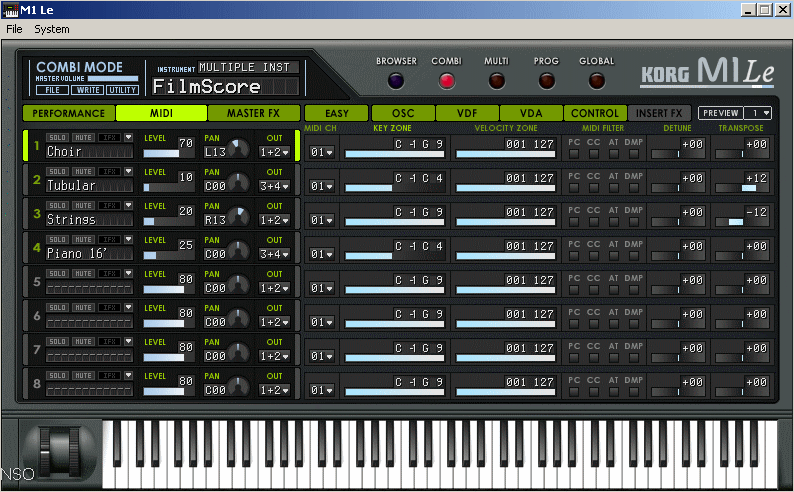Select the PROG mode LED button
The height and width of the screenshot is (492, 794).
tap(547, 81)
